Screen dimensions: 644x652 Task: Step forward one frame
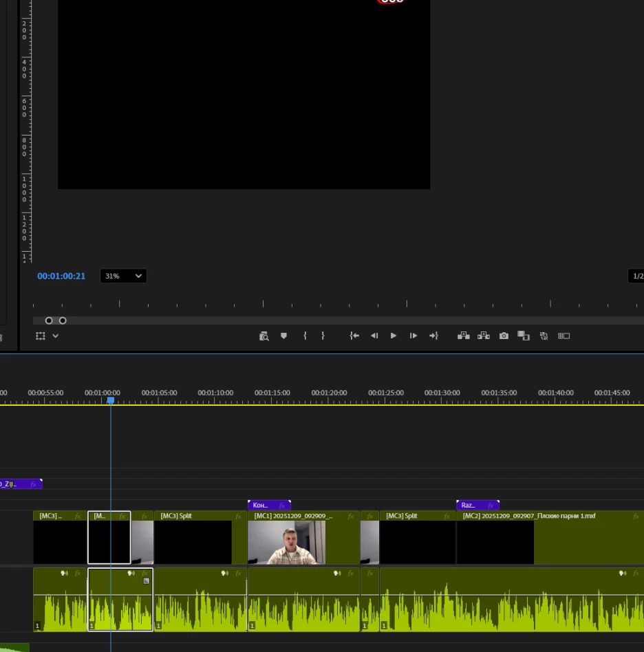tap(413, 336)
